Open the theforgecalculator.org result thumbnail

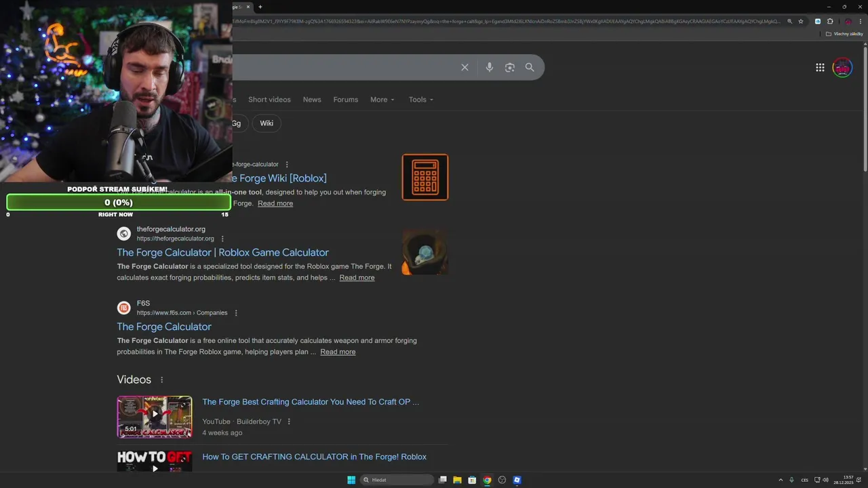(x=425, y=251)
